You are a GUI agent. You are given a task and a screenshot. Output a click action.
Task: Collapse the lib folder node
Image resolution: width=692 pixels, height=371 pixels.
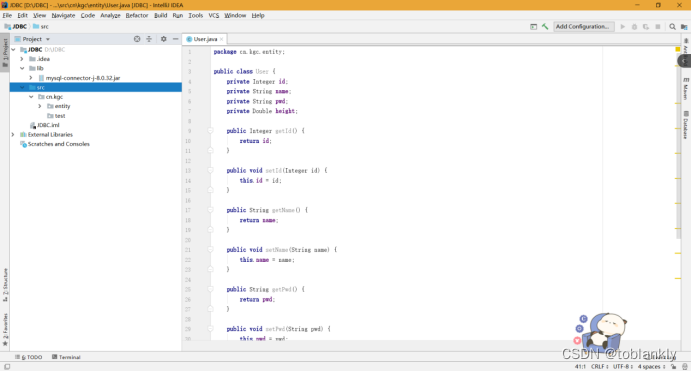pos(22,68)
